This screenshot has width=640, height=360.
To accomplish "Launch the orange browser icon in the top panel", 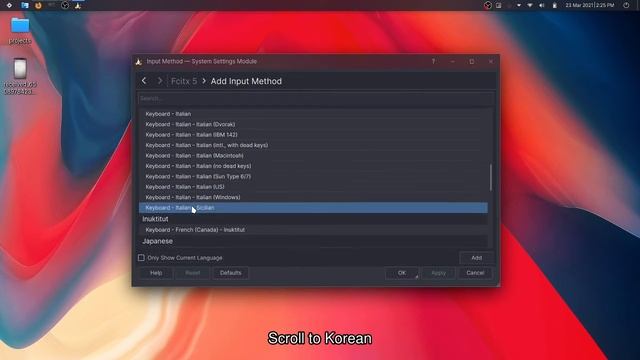I will coord(38,5).
